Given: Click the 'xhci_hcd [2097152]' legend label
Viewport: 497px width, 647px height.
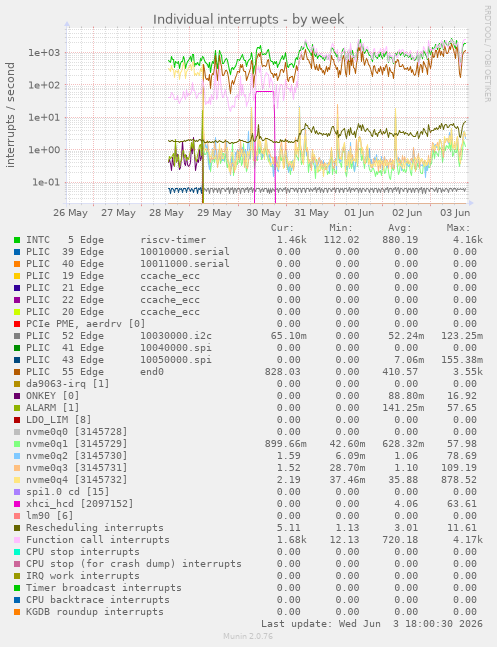Looking at the screenshot, I should (x=80, y=504).
